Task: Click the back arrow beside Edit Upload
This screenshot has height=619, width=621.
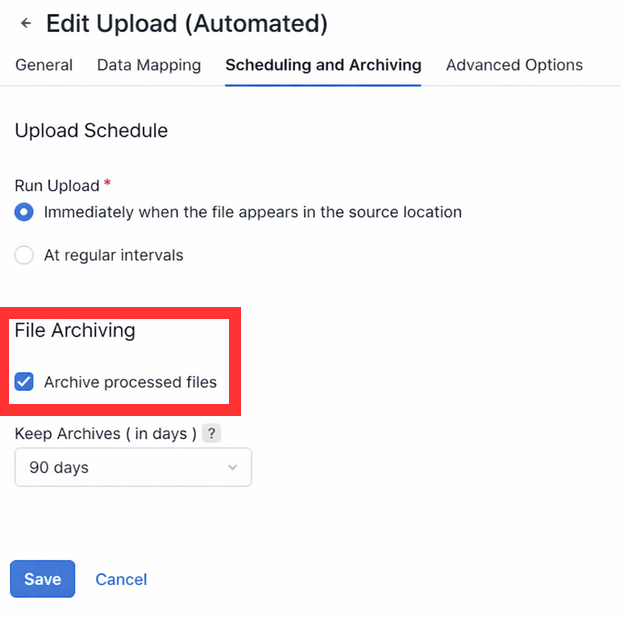Action: point(26,23)
